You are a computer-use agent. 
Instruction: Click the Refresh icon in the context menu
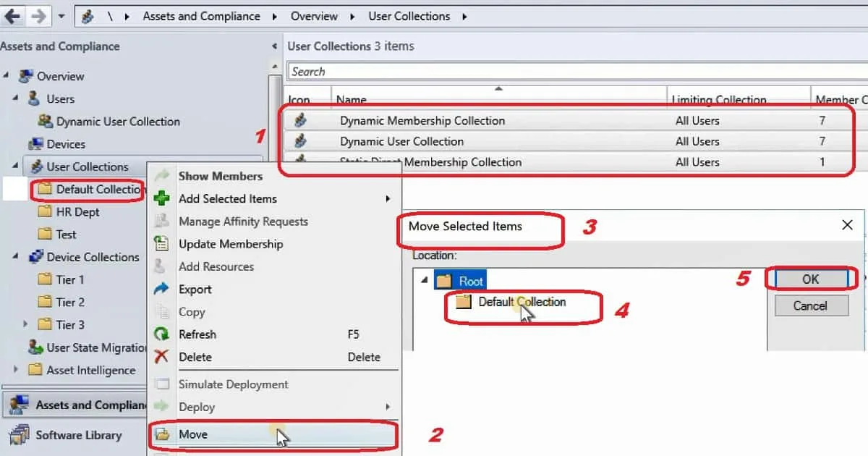coord(163,334)
